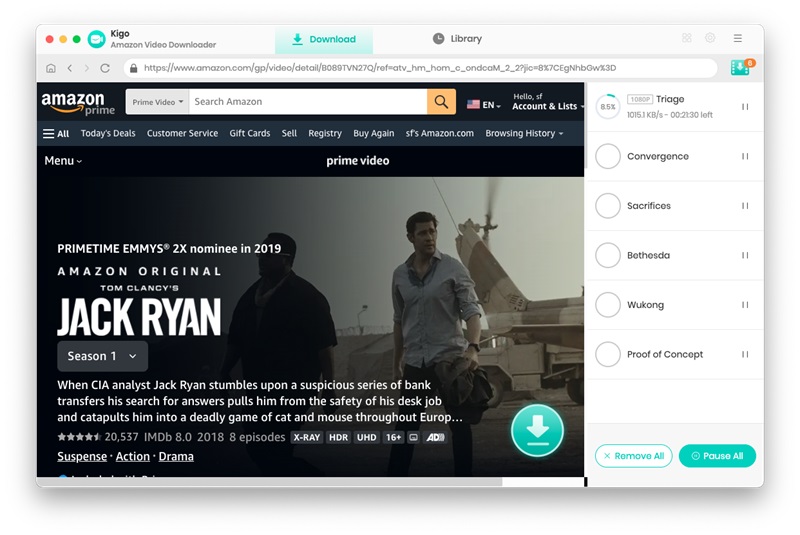The width and height of the screenshot is (800, 535).
Task: Switch to the Library tab
Action: tap(458, 39)
